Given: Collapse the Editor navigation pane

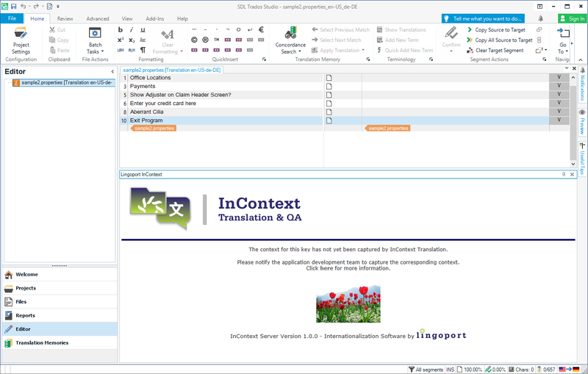Looking at the screenshot, I should coord(112,71).
